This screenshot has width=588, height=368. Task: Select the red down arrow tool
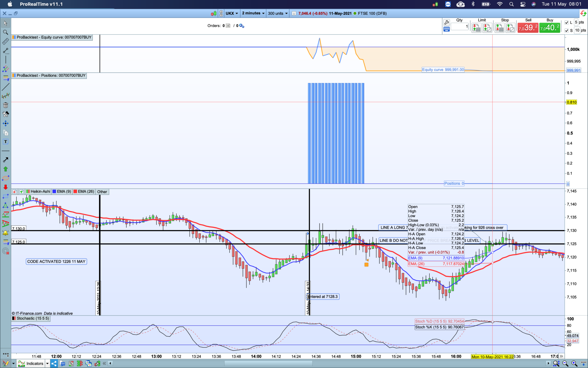(5, 187)
